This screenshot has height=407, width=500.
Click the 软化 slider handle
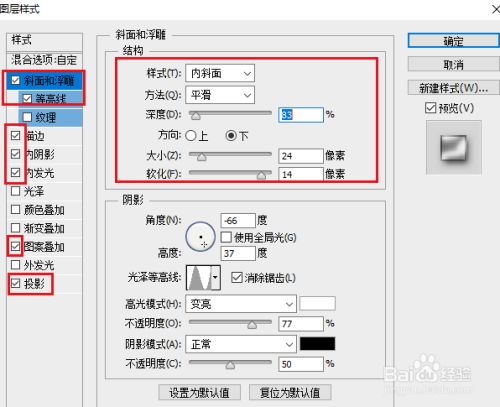(261, 175)
